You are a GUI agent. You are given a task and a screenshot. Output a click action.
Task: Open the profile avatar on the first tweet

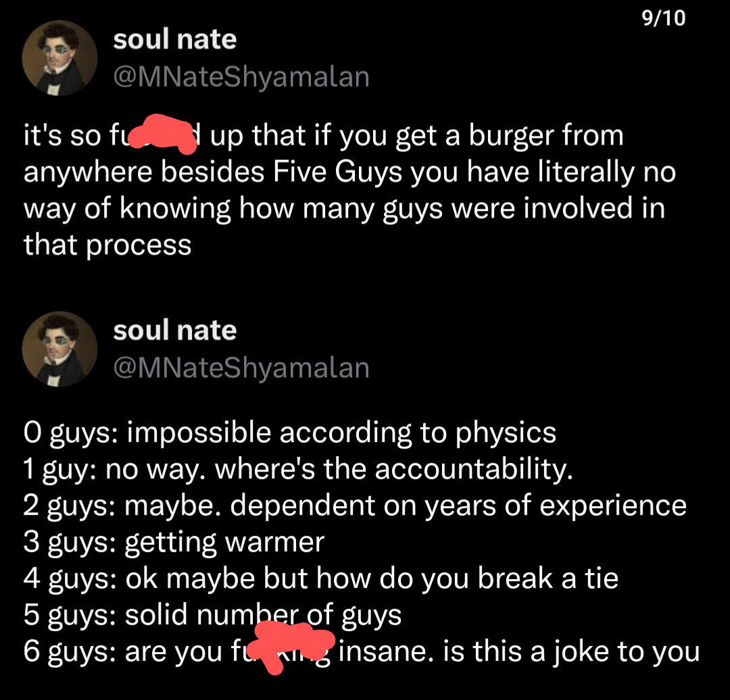coord(59,58)
